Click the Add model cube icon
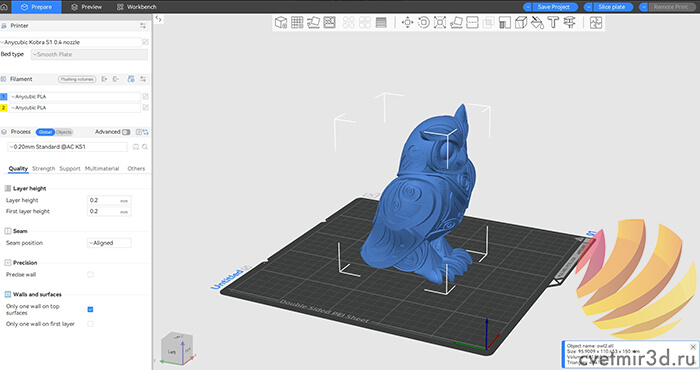The height and width of the screenshot is (370, 700). [281, 22]
